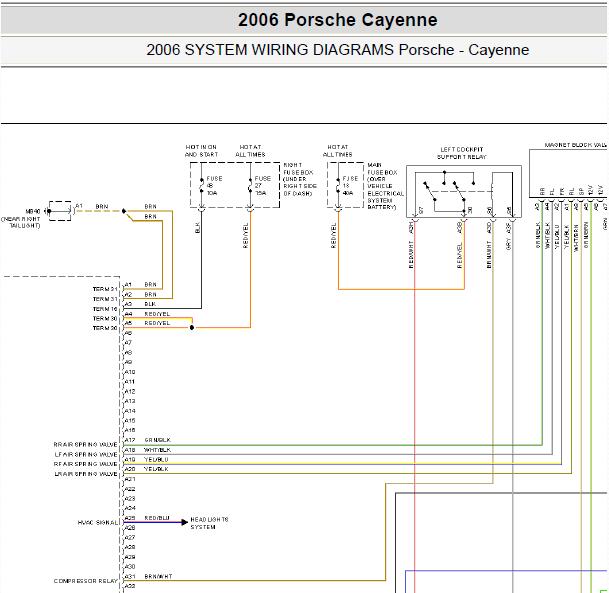This screenshot has width=609, height=593.
Task: Click vertical "GRY" wire label under the relay
Action: point(508,244)
